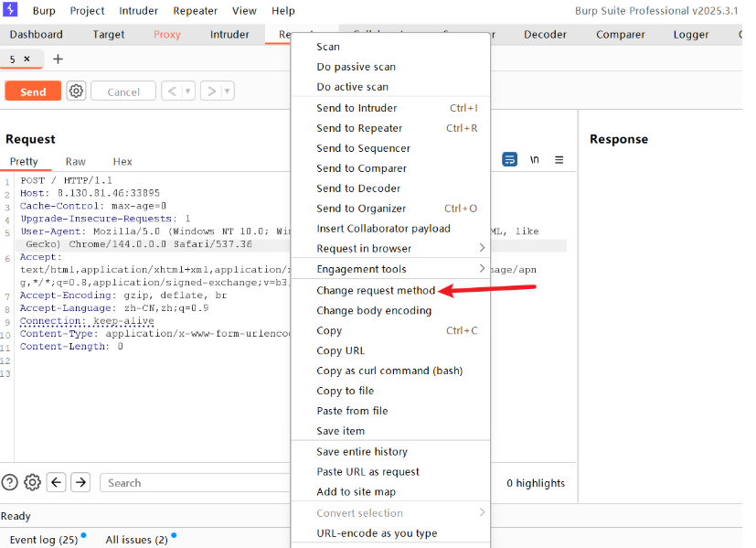The width and height of the screenshot is (756, 548).
Task: Open the forward history dropdown arrow
Action: (228, 91)
